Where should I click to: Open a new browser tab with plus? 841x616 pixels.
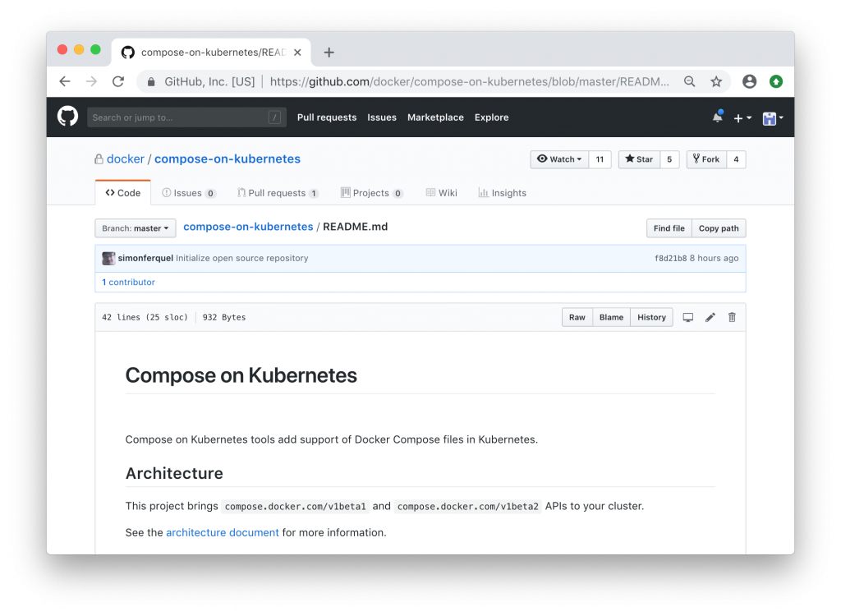[x=329, y=53]
